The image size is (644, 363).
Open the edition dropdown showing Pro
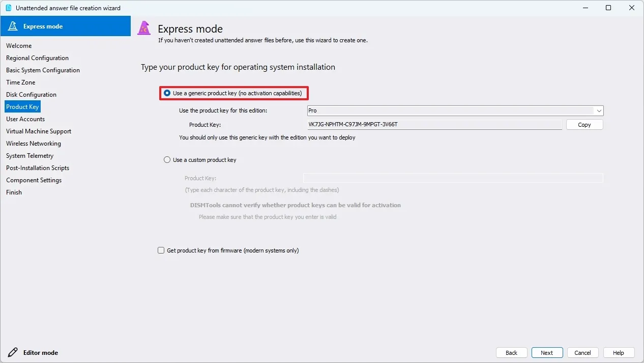click(455, 110)
